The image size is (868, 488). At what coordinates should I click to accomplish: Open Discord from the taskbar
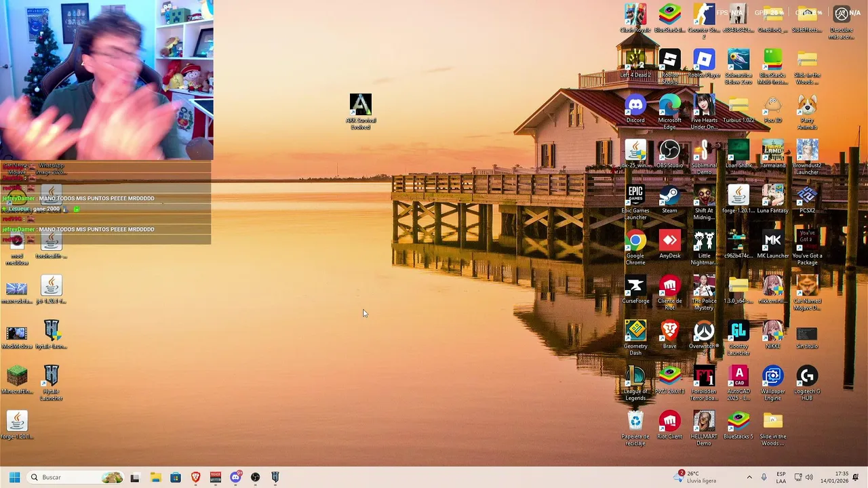click(x=235, y=477)
